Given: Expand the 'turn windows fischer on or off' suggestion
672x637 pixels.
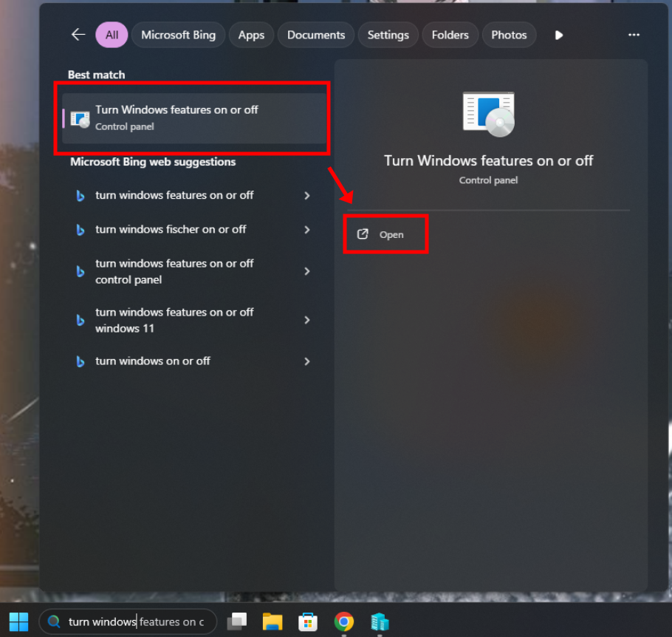Looking at the screenshot, I should point(307,230).
